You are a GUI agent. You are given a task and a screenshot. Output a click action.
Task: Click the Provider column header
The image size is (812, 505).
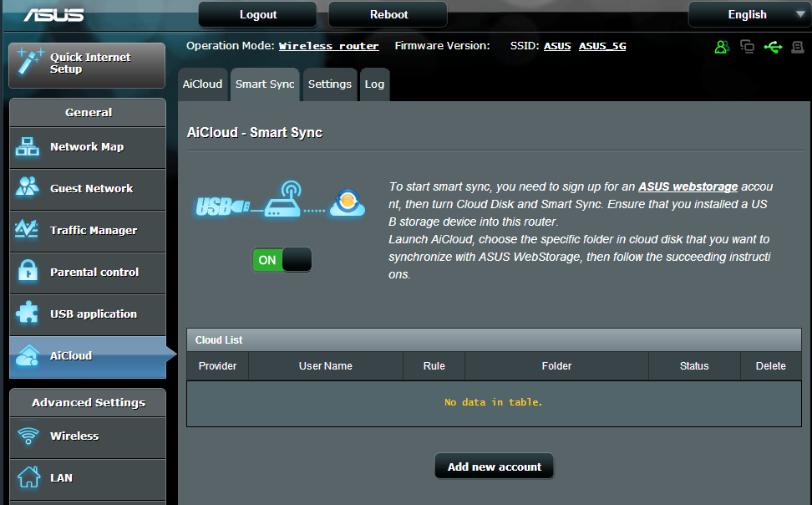[217, 366]
